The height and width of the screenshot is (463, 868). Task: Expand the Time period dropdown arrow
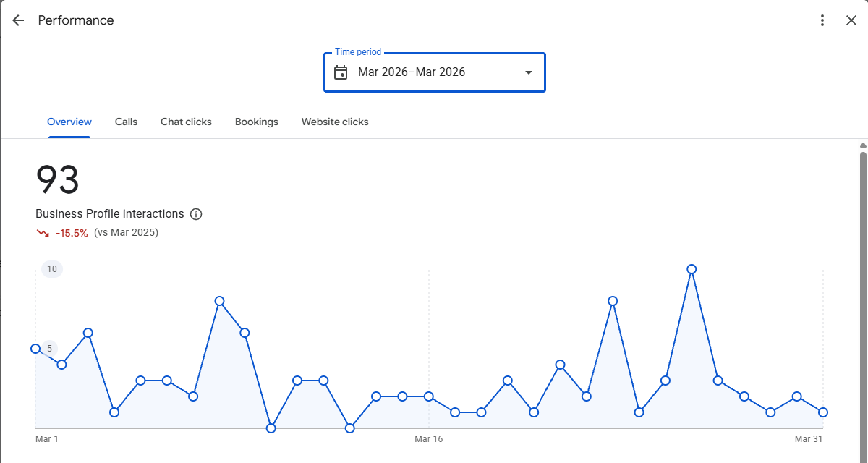(529, 72)
